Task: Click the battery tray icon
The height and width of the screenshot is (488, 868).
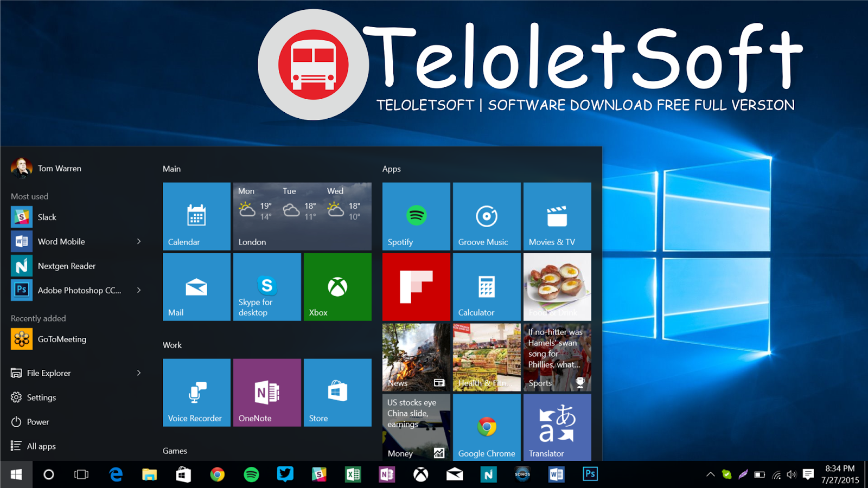Action: (x=759, y=474)
